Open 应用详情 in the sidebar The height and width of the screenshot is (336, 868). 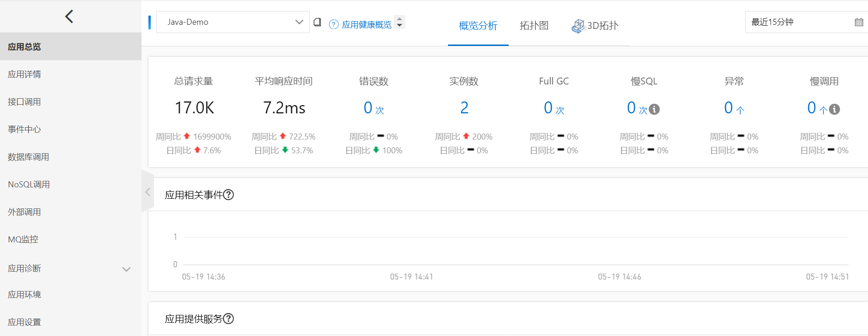pos(71,74)
